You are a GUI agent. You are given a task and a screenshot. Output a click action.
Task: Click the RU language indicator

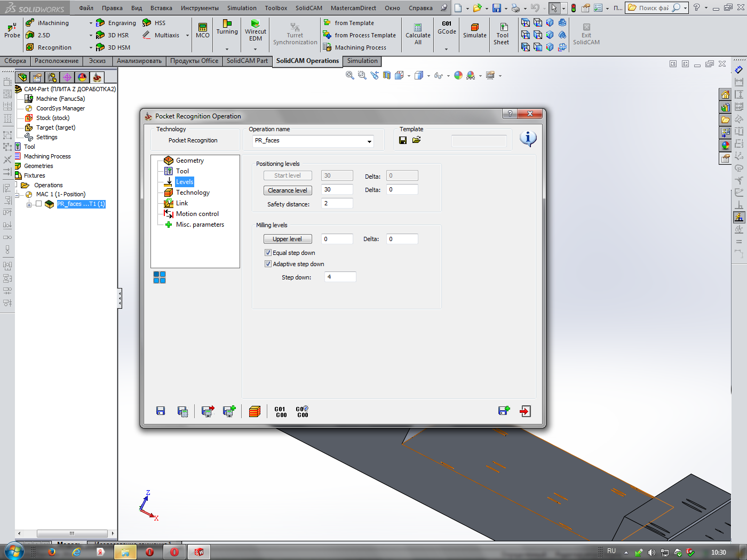(x=611, y=551)
